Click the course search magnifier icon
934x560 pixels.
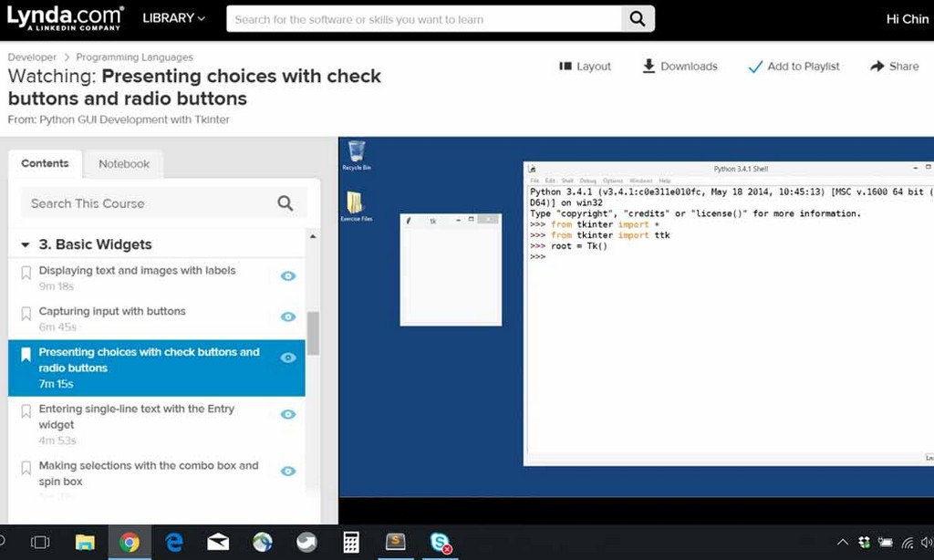pos(285,203)
